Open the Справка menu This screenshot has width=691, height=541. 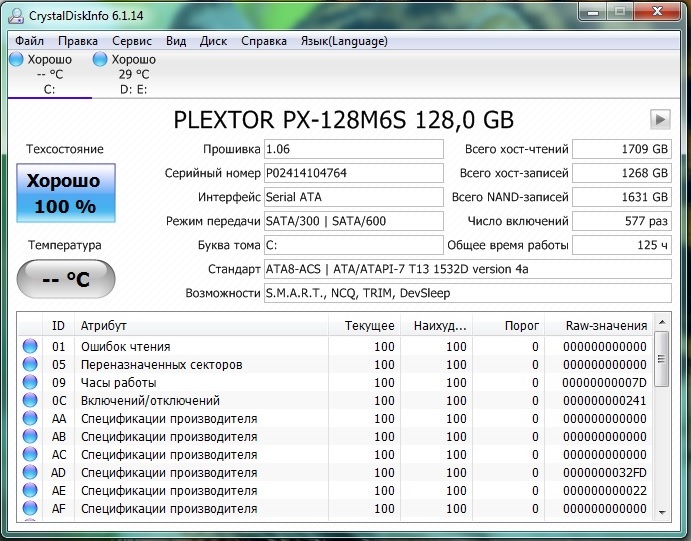coord(264,41)
